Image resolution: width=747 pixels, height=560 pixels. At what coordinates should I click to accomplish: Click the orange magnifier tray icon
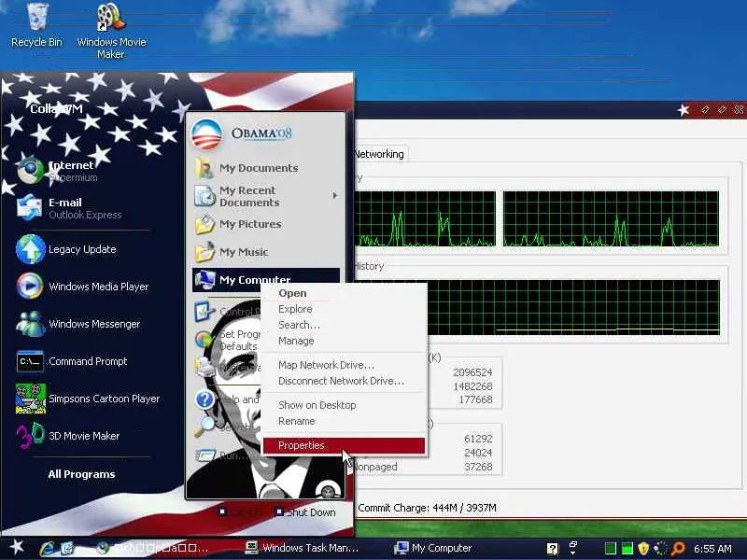678,548
